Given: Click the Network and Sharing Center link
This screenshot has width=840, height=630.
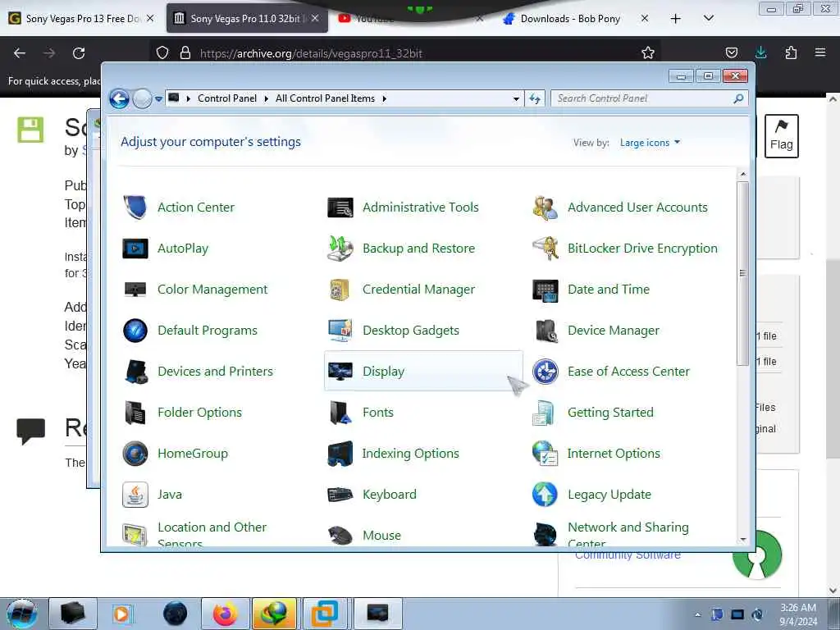Looking at the screenshot, I should (x=628, y=535).
